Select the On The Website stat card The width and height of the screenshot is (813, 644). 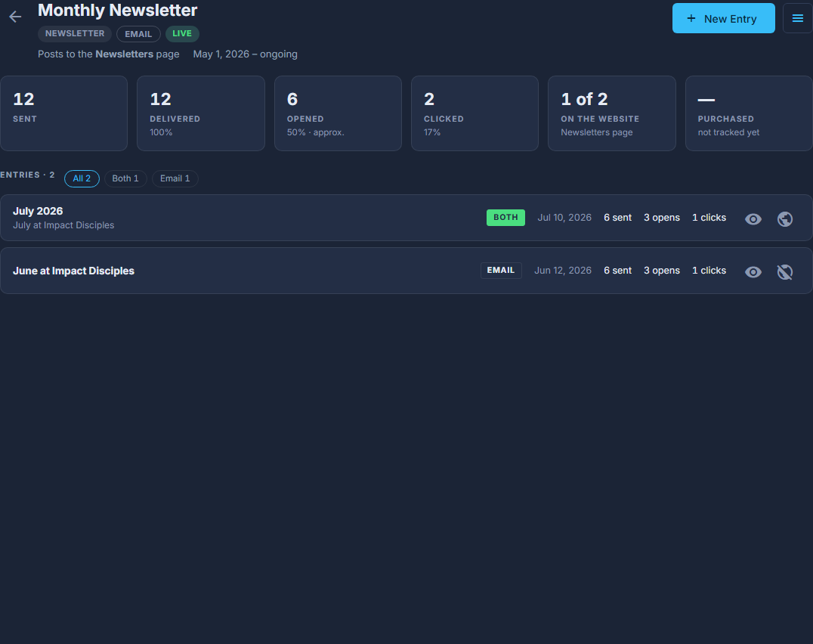click(x=612, y=113)
